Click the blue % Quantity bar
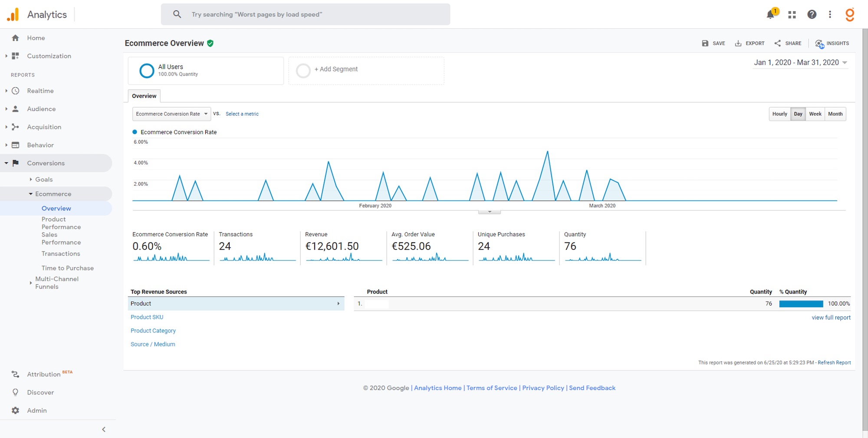 pos(801,304)
